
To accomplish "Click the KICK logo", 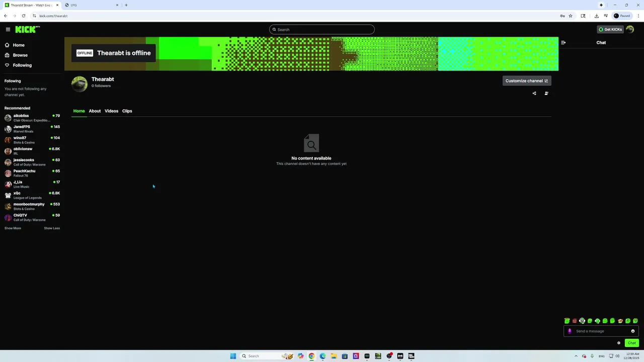I will click(27, 30).
